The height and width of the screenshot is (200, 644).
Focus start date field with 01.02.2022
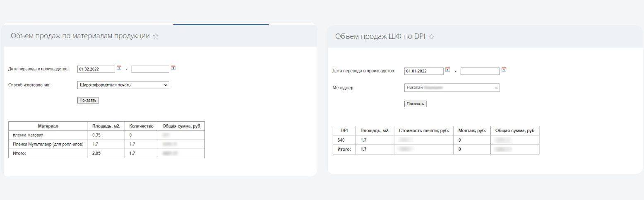(x=96, y=69)
